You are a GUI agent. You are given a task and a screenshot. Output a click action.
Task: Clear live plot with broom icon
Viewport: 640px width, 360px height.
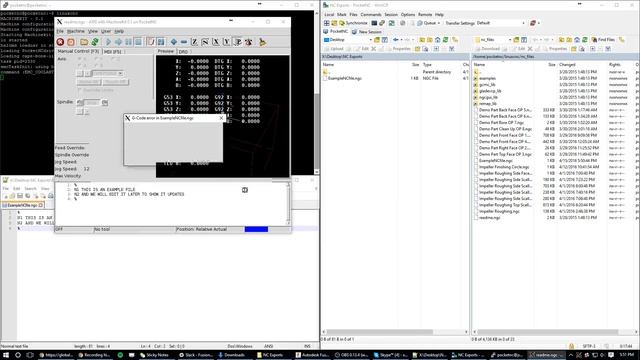pos(262,42)
